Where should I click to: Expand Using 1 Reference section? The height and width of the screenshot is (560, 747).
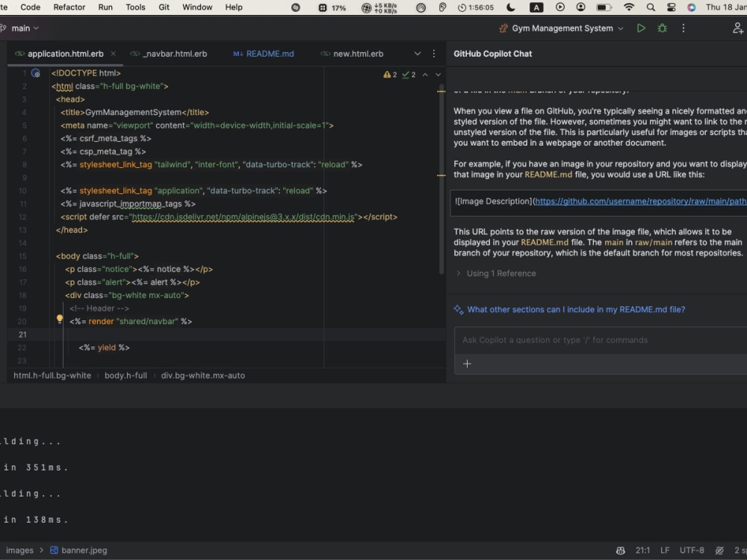pos(497,273)
